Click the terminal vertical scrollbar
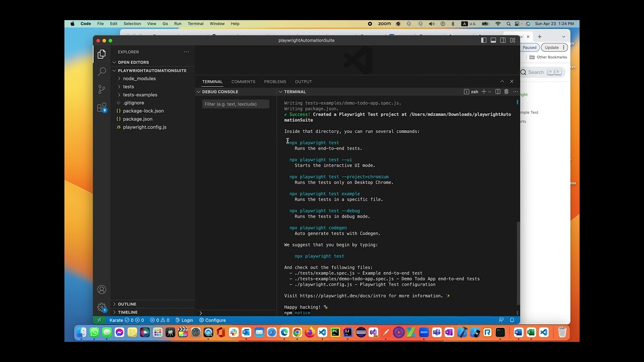This screenshot has height=362, width=644. click(518, 262)
